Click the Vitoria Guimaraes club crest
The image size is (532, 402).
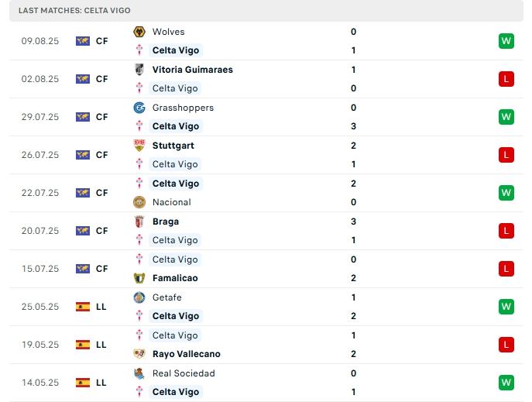point(139,70)
